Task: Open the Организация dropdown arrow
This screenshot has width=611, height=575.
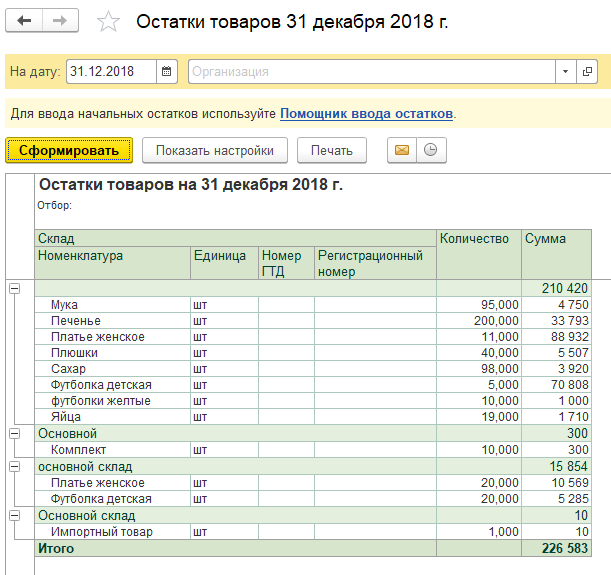Action: click(565, 72)
